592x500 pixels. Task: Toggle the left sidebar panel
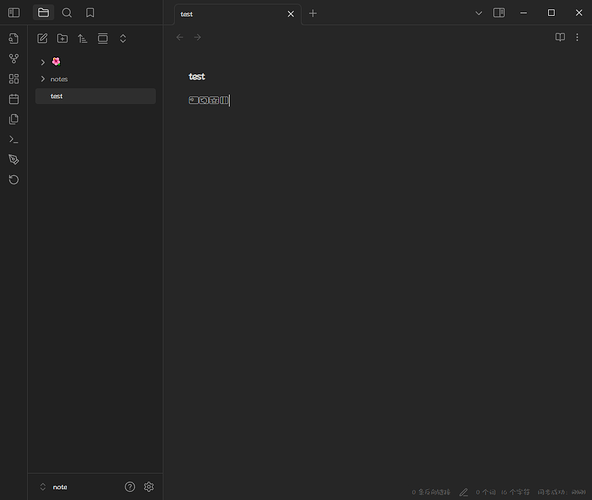[x=14, y=12]
